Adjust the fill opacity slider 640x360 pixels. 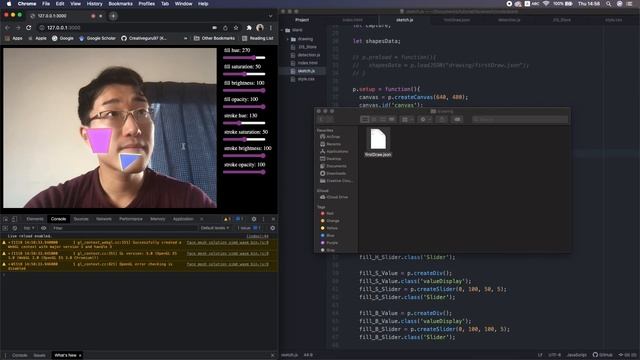pyautogui.click(x=244, y=107)
